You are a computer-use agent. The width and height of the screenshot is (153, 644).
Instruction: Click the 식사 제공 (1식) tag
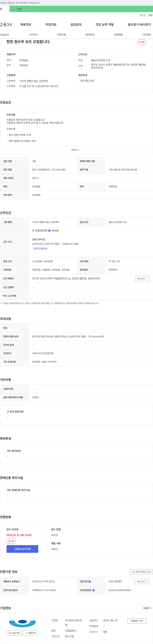tap(87, 81)
